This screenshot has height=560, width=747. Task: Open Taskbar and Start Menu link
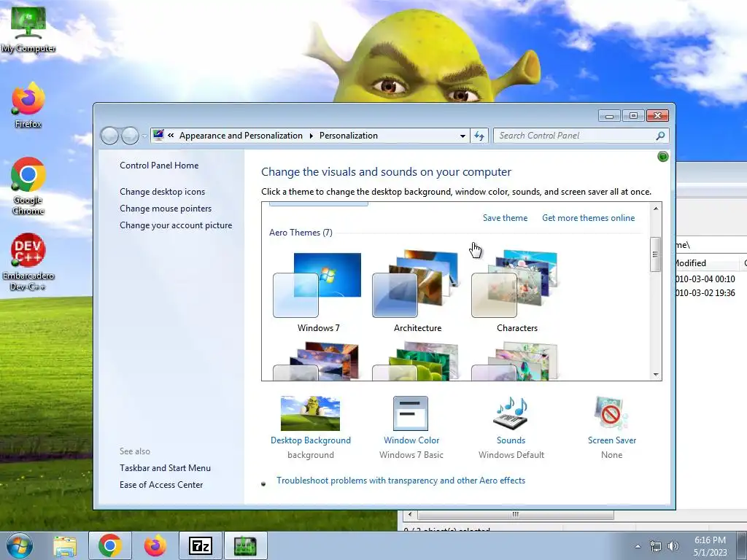(166, 468)
